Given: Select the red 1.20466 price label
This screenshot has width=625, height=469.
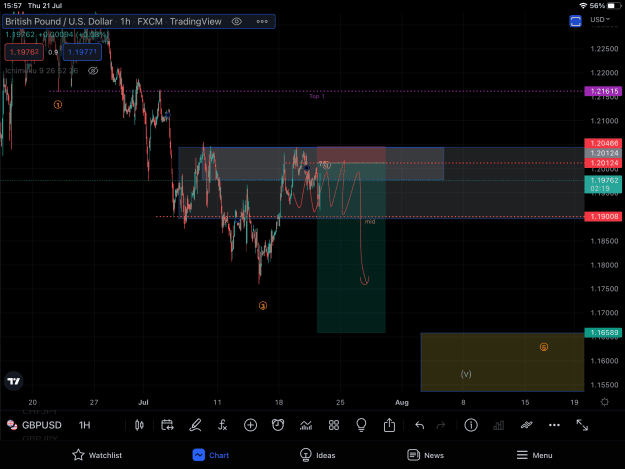Looking at the screenshot, I should click(603, 143).
